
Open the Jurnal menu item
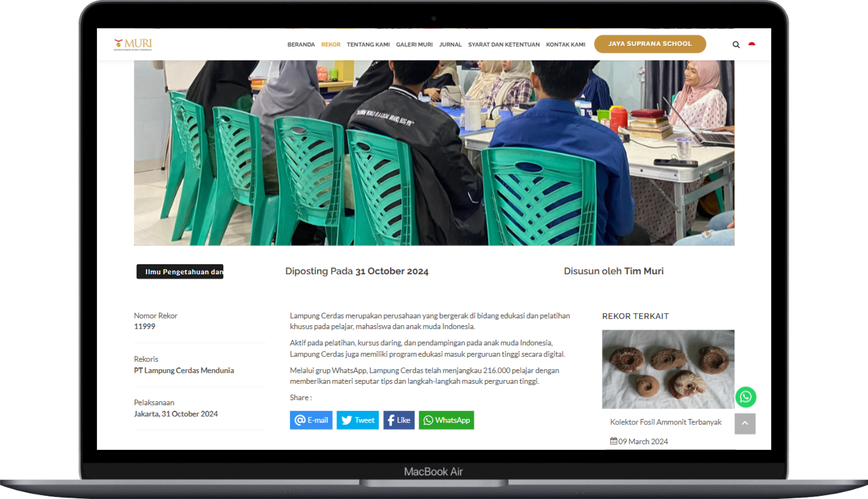tap(450, 45)
